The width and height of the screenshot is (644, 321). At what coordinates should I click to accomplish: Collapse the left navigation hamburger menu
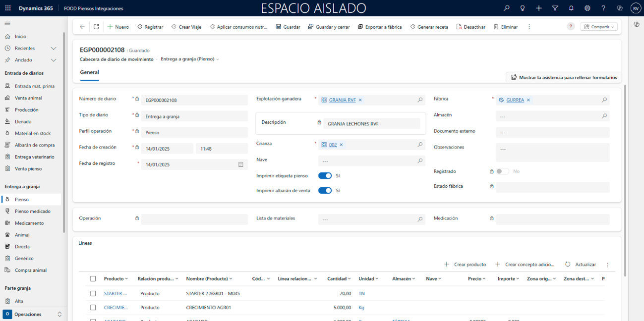[x=7, y=23]
